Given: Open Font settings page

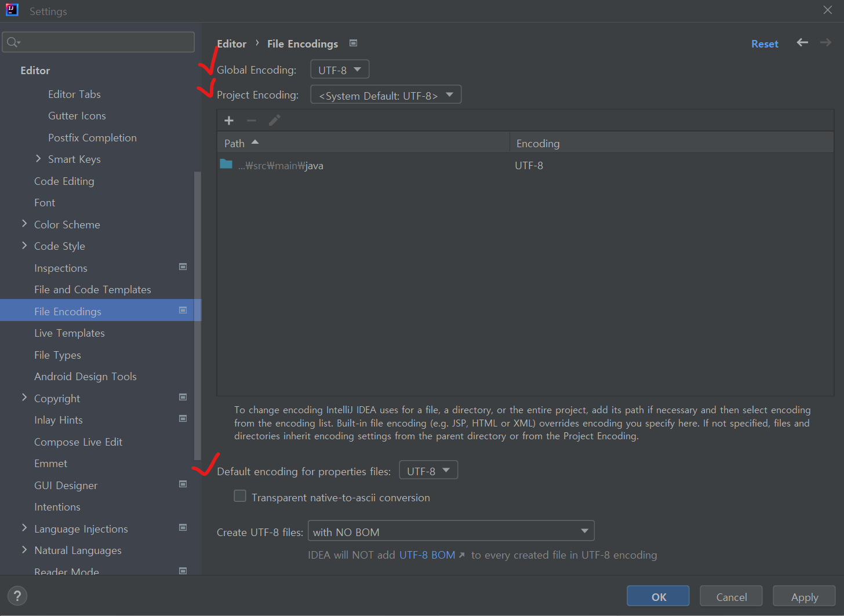Looking at the screenshot, I should [45, 203].
